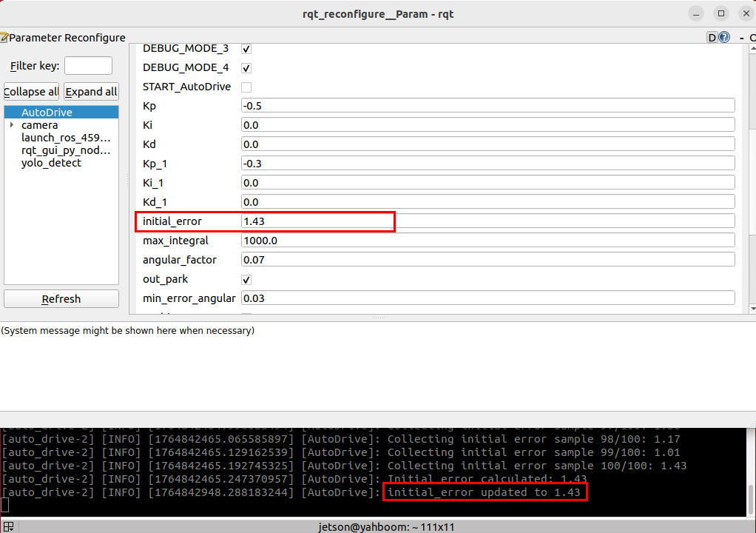Click the jetson@yahboom terminal title bar
756x533 pixels.
click(385, 527)
